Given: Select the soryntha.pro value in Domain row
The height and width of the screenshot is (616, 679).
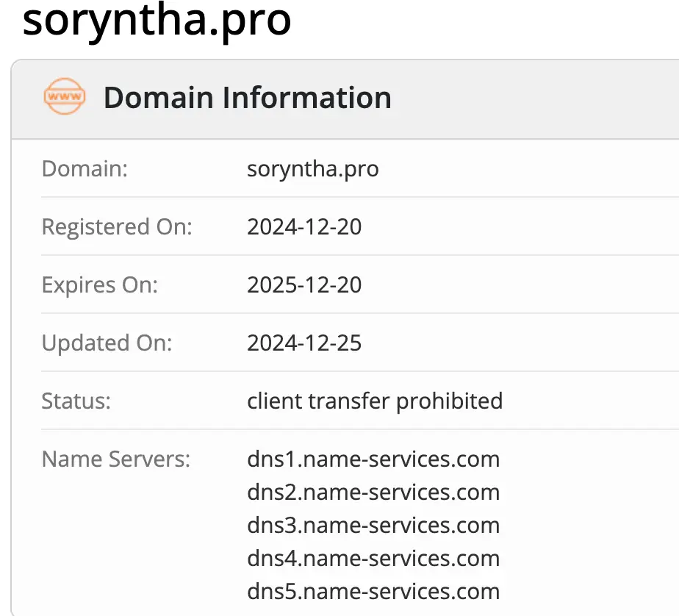Looking at the screenshot, I should (313, 168).
